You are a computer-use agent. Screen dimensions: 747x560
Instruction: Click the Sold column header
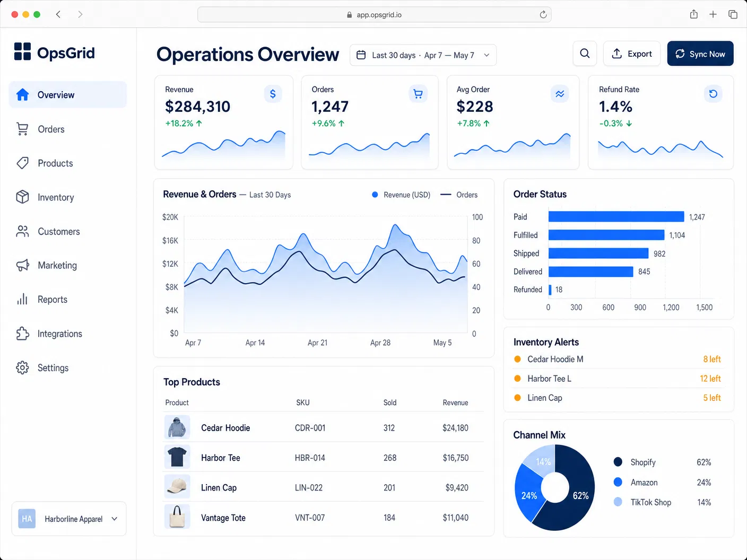point(390,402)
